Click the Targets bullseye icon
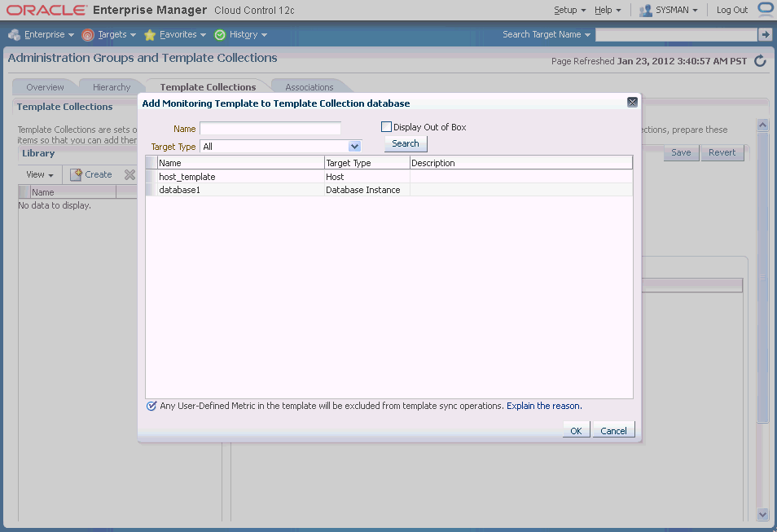Screen dimensions: 777x532 pyautogui.click(x=88, y=35)
